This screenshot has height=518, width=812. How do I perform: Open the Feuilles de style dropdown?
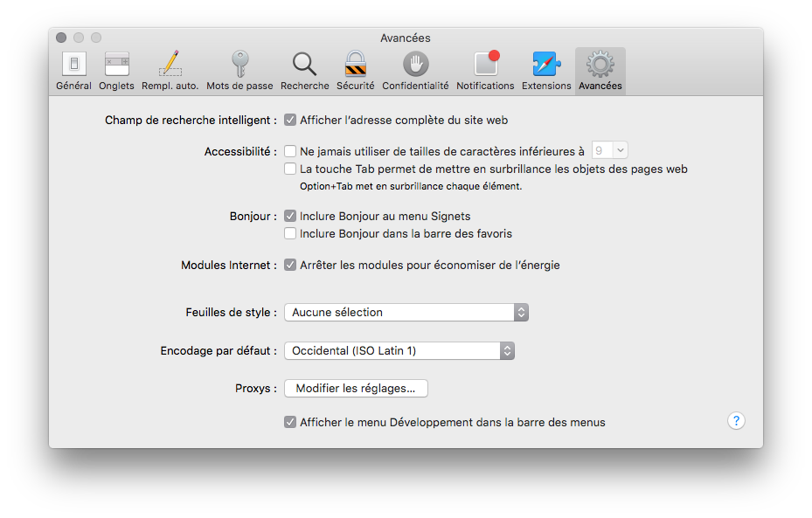(x=406, y=312)
